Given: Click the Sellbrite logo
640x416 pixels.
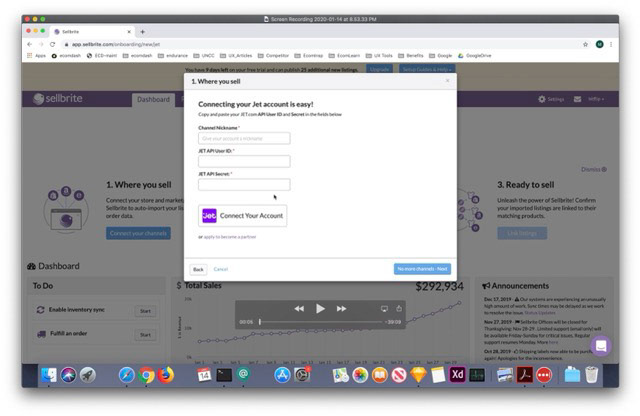Looking at the screenshot, I should [x=58, y=98].
